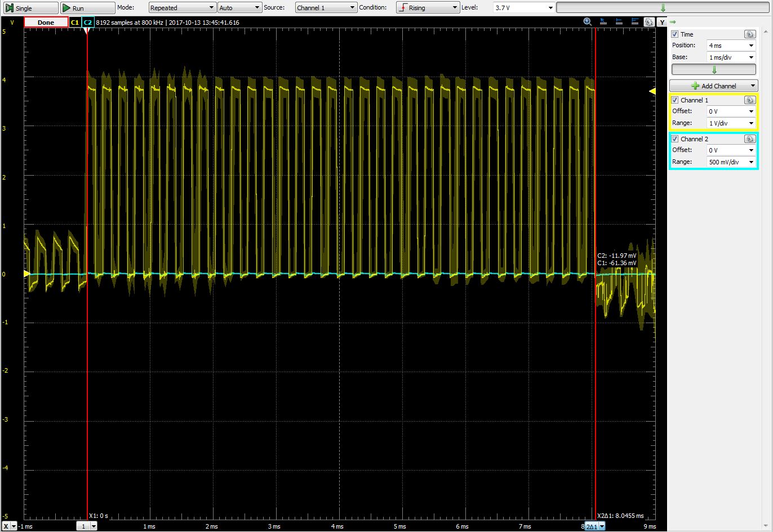The image size is (773, 532).
Task: Open the Source Channel 1 dropdown
Action: coord(326,8)
